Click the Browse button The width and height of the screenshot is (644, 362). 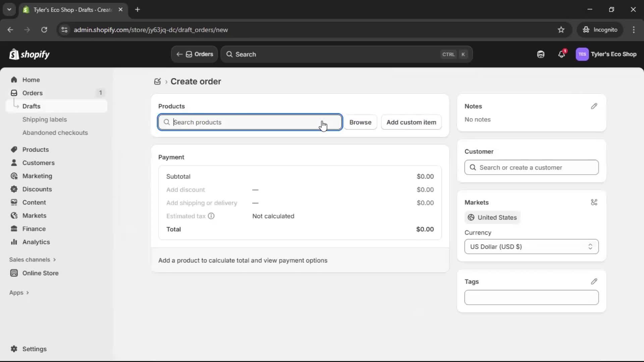pyautogui.click(x=360, y=122)
